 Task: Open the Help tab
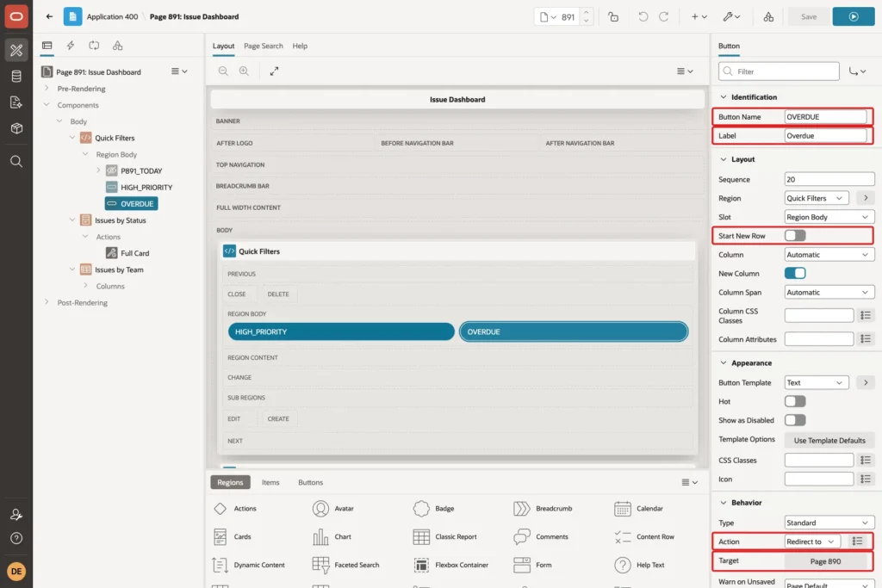pyautogui.click(x=300, y=46)
